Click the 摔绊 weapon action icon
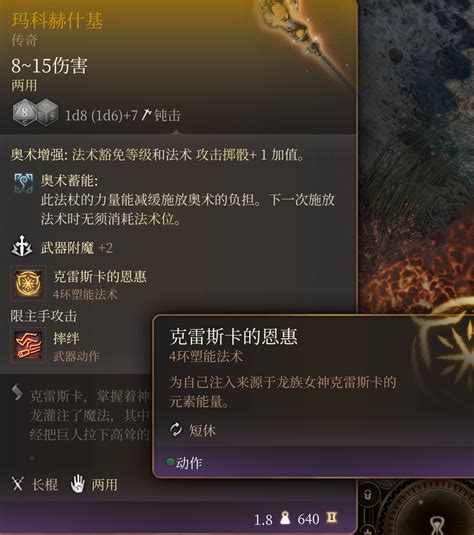 click(28, 345)
